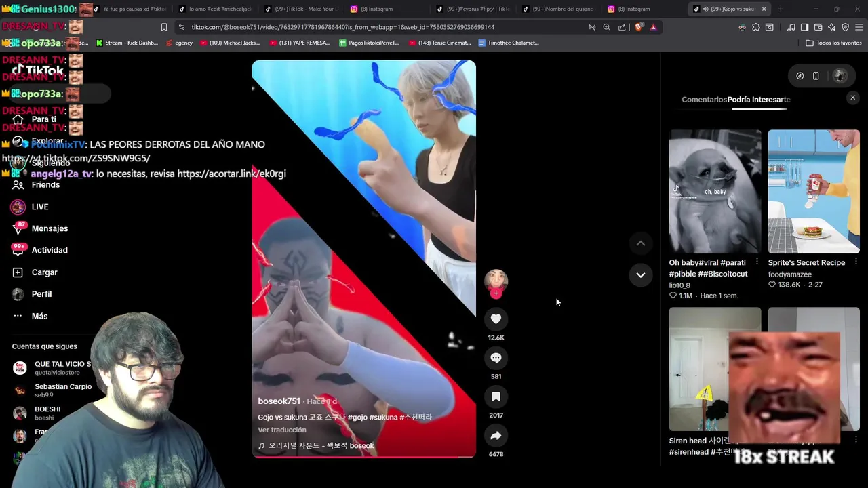Like the video with the heart icon

(x=496, y=319)
